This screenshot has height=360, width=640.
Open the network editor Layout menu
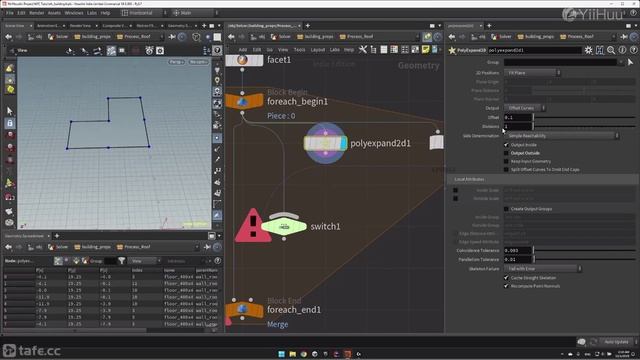click(318, 50)
